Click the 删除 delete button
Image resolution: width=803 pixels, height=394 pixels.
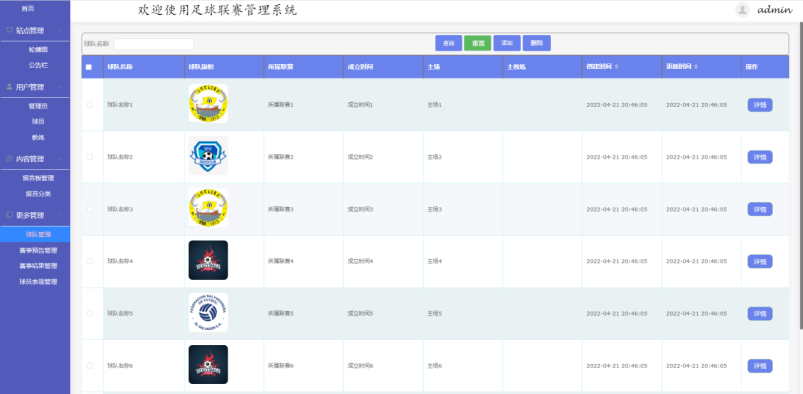537,43
